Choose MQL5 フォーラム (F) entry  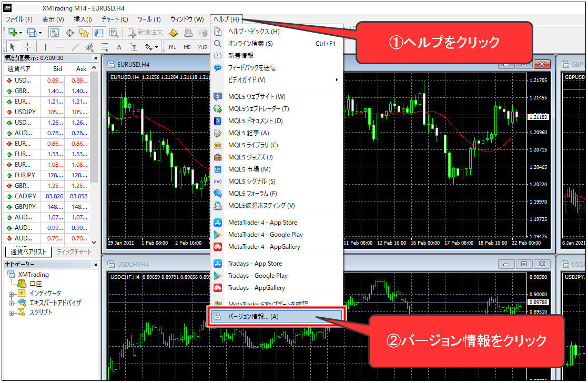pyautogui.click(x=277, y=194)
